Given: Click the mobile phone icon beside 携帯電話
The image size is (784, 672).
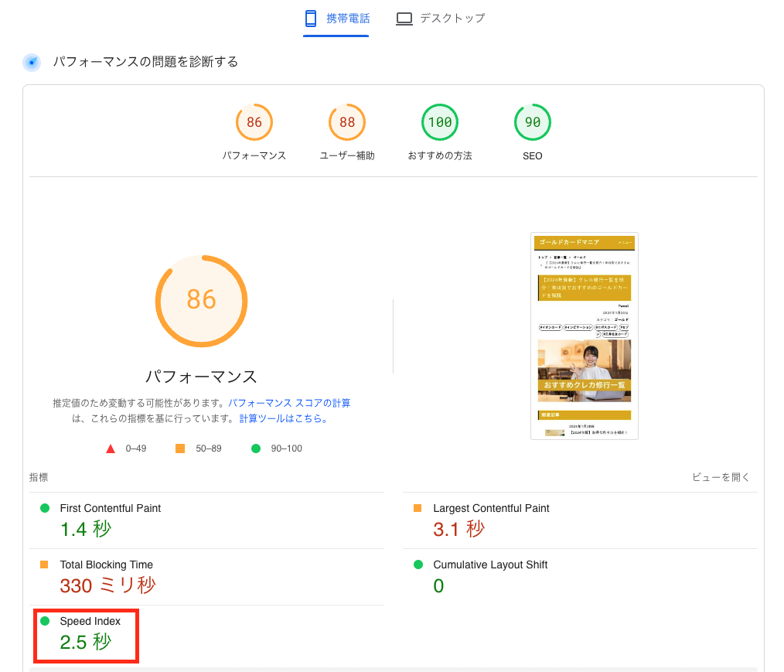Looking at the screenshot, I should pos(311,17).
